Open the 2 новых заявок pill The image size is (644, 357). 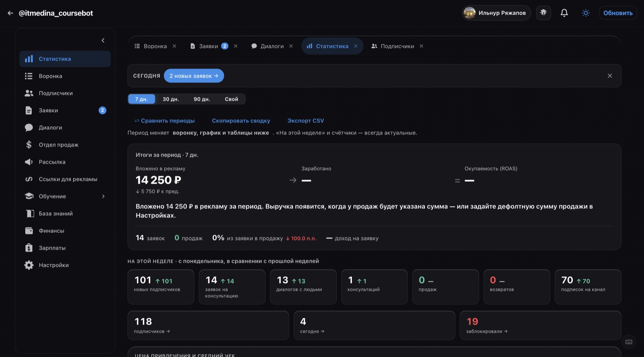(x=194, y=76)
